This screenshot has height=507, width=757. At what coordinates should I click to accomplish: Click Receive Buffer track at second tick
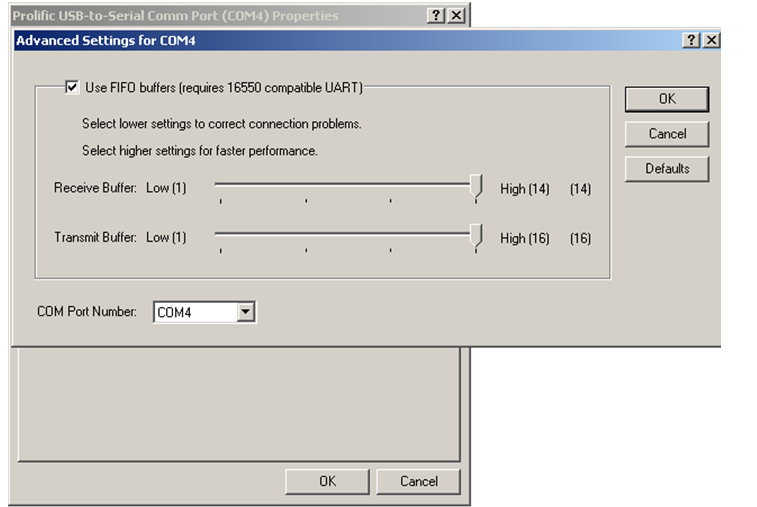(306, 187)
